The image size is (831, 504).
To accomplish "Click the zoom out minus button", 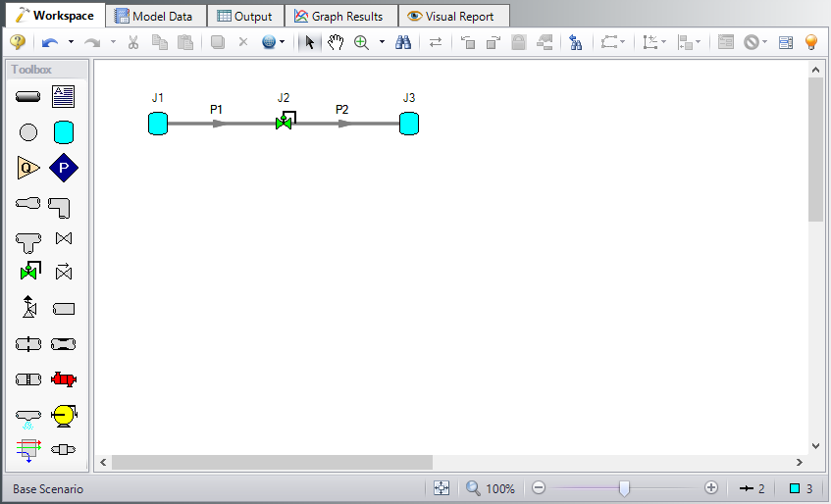I will pyautogui.click(x=538, y=487).
